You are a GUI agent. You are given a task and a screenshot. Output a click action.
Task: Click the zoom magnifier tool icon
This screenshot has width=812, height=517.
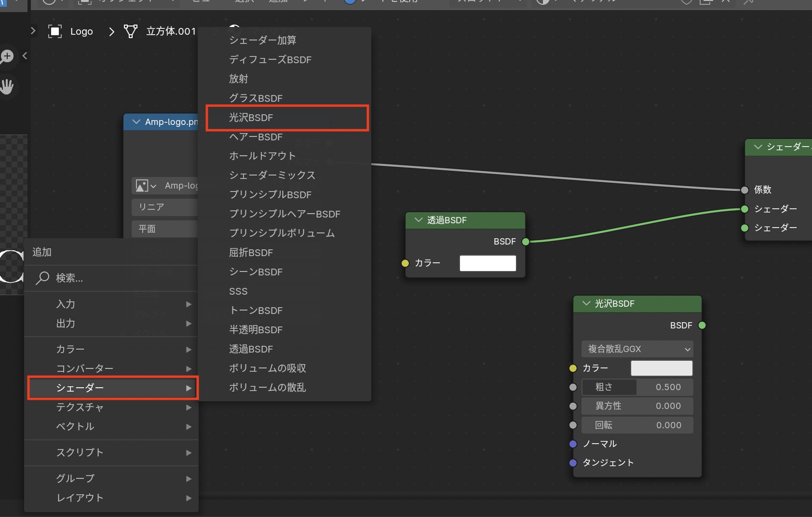pos(7,56)
